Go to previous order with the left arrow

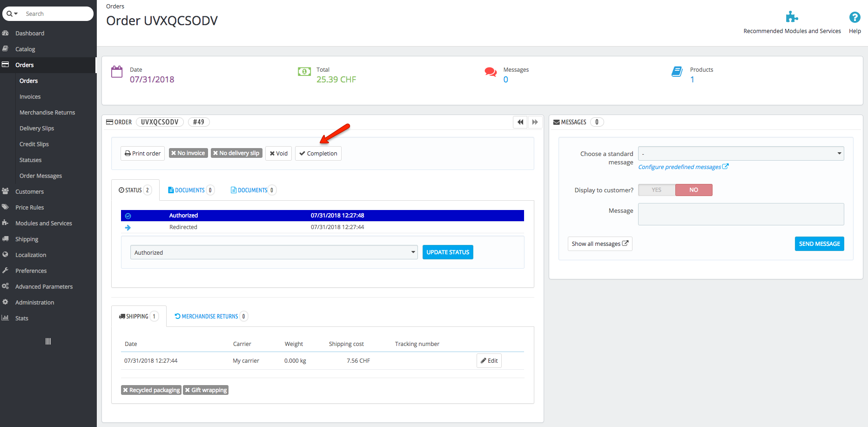click(520, 122)
